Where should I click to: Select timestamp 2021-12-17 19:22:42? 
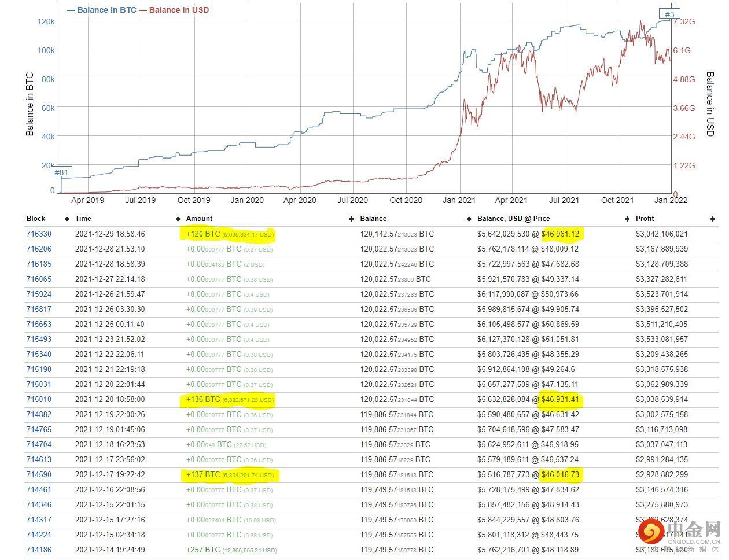pos(110,475)
